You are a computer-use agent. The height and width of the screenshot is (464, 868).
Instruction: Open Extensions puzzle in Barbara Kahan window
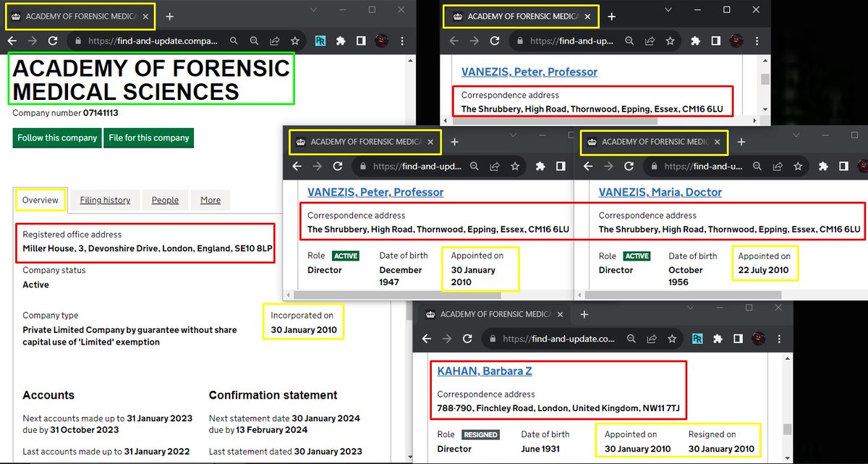717,338
